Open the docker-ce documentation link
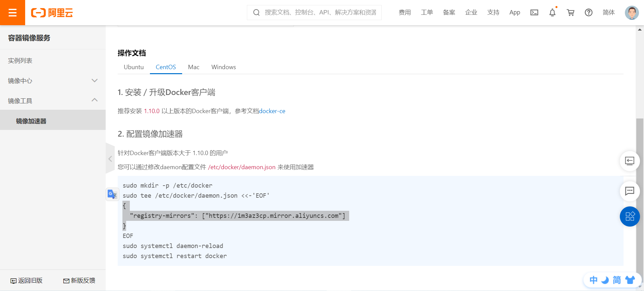 click(272, 111)
